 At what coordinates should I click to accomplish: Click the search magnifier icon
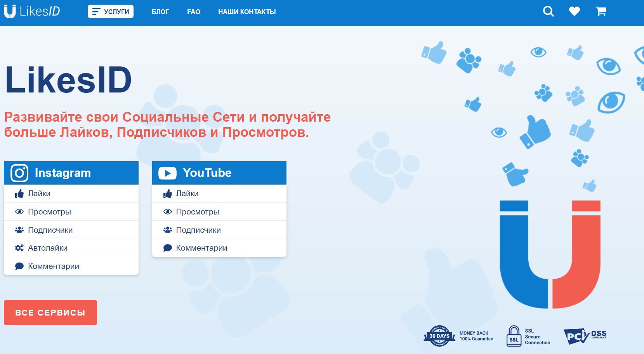[548, 12]
